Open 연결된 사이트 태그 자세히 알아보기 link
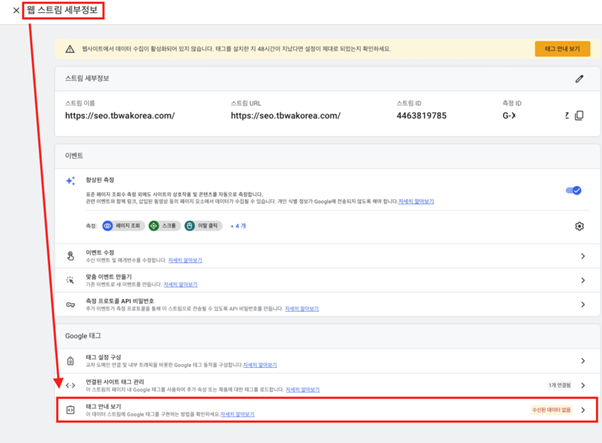This screenshot has height=443, width=602. (x=303, y=390)
